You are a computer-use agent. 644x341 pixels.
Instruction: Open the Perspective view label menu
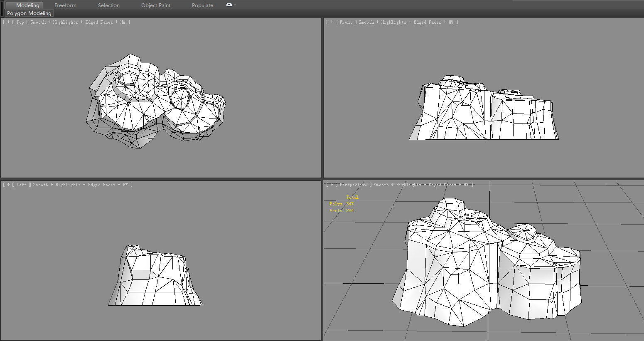[353, 185]
